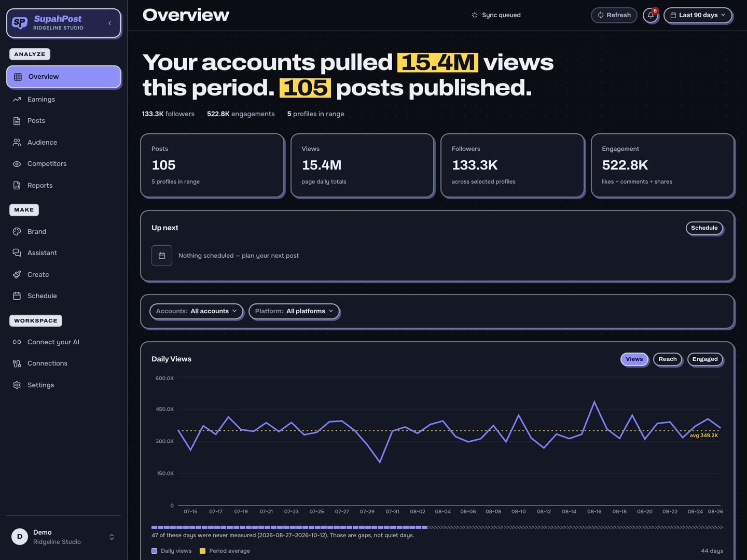Refresh the overview data

click(x=614, y=15)
